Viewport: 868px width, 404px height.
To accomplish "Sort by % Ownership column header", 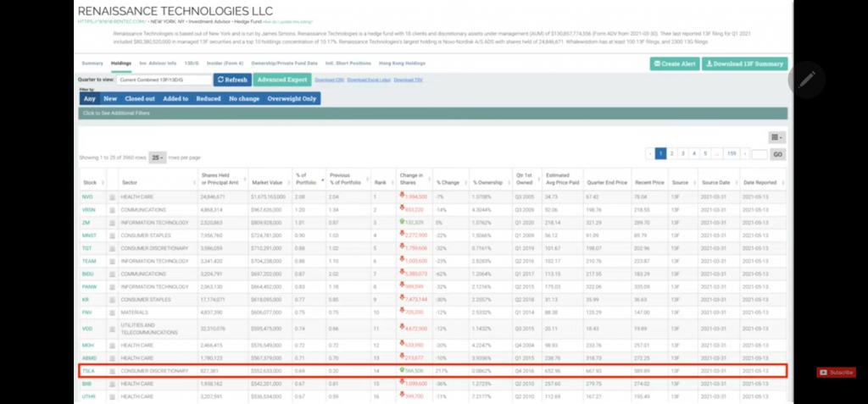I will click(489, 182).
